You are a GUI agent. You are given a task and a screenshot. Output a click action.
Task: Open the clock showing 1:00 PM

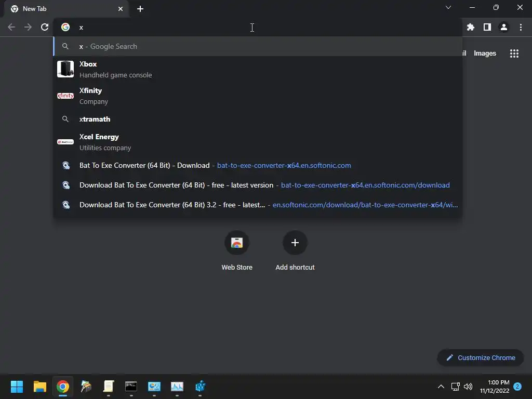pos(495,387)
